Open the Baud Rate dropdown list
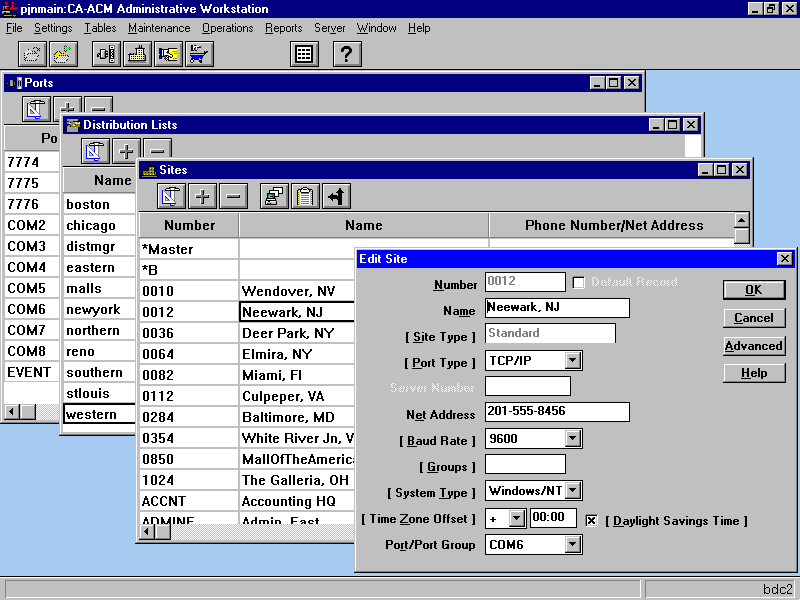Screen dimensions: 800x600 coord(573,438)
